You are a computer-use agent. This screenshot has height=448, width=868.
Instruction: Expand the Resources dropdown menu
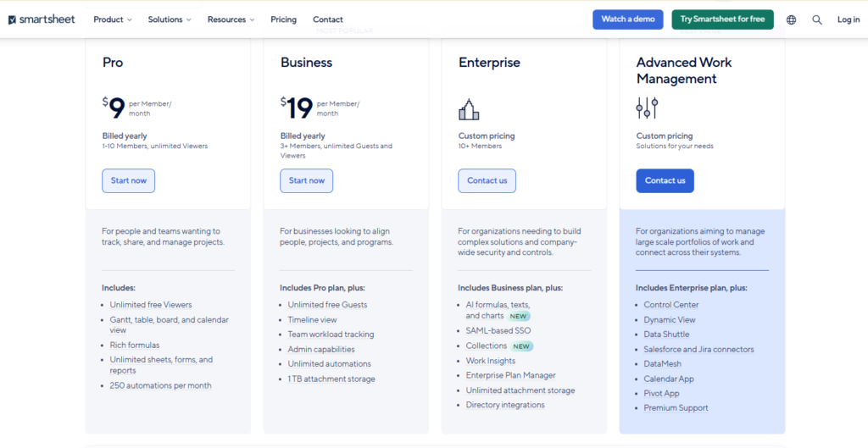(x=231, y=19)
